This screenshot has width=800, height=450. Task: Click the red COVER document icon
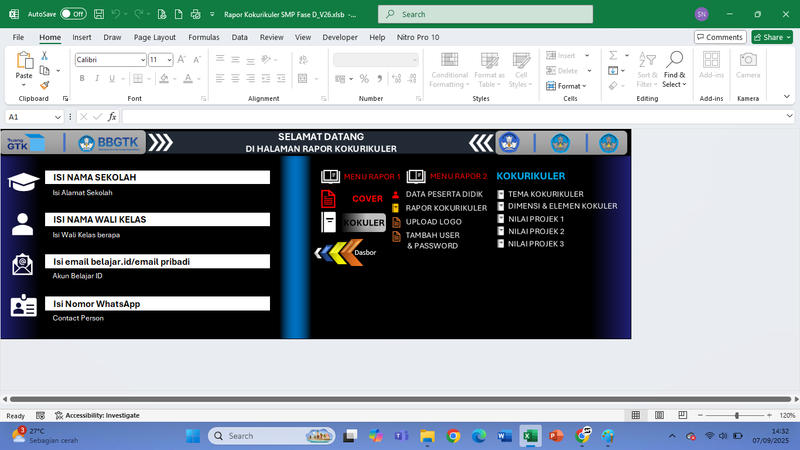[328, 198]
